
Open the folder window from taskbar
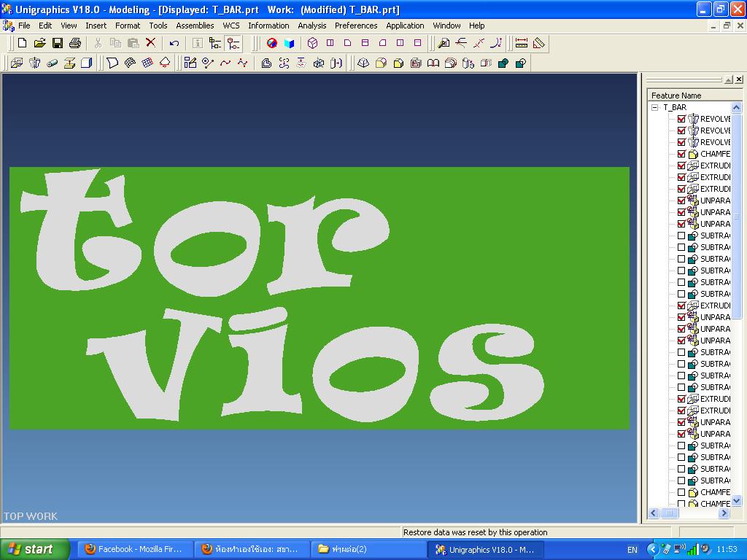click(368, 550)
